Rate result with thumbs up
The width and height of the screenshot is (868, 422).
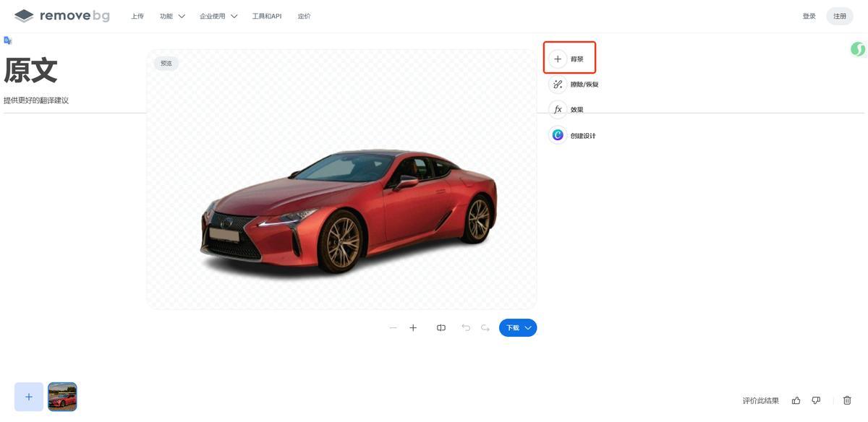tap(796, 400)
